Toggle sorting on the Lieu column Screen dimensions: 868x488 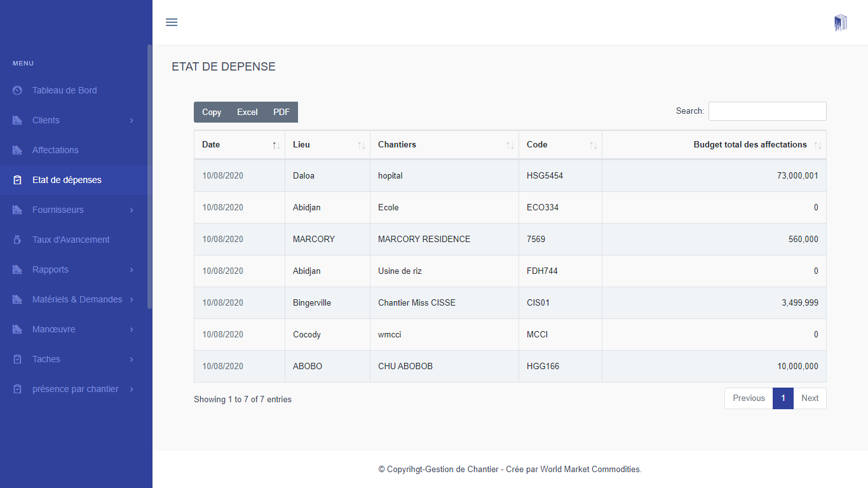361,146
